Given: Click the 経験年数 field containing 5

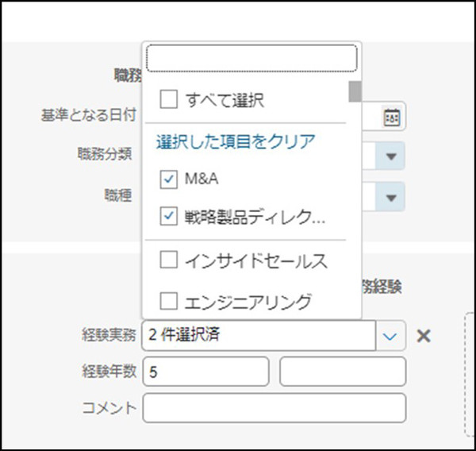Looking at the screenshot, I should pyautogui.click(x=205, y=372).
